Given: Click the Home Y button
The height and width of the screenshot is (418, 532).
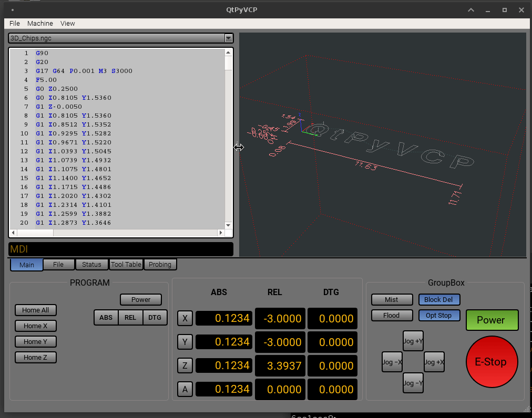Looking at the screenshot, I should coord(36,342).
